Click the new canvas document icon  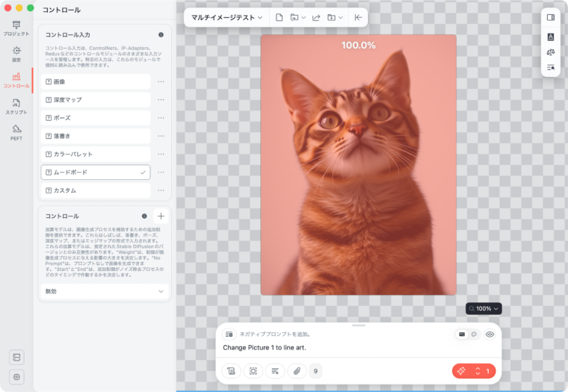[x=279, y=17]
